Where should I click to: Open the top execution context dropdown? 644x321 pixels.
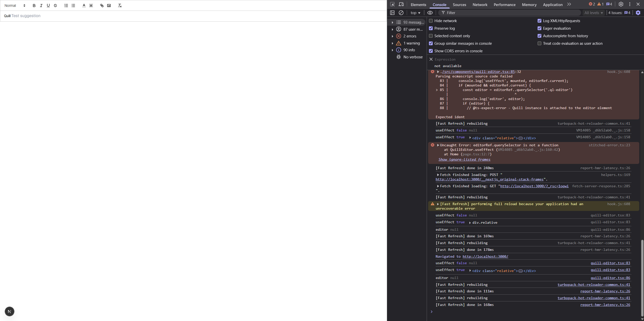pyautogui.click(x=415, y=13)
